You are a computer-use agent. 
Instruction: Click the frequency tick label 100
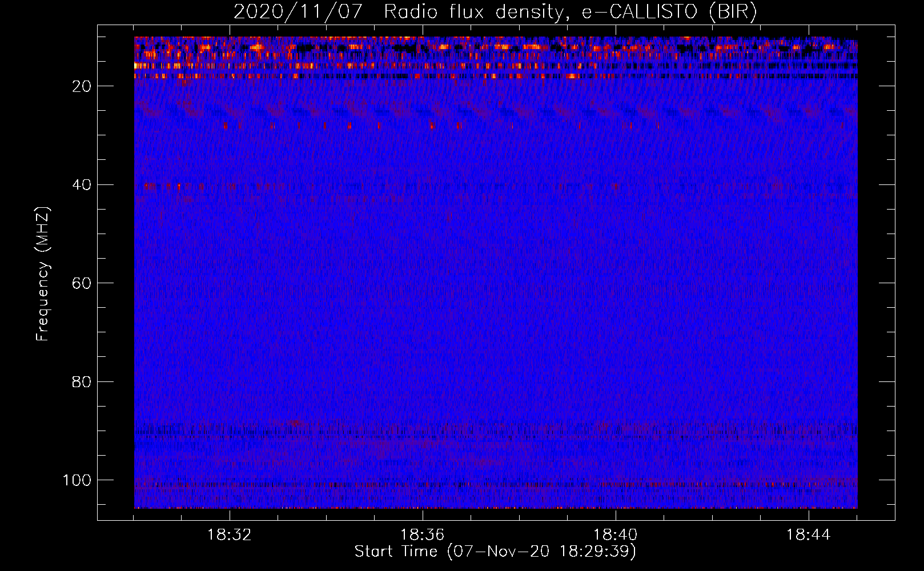77,480
